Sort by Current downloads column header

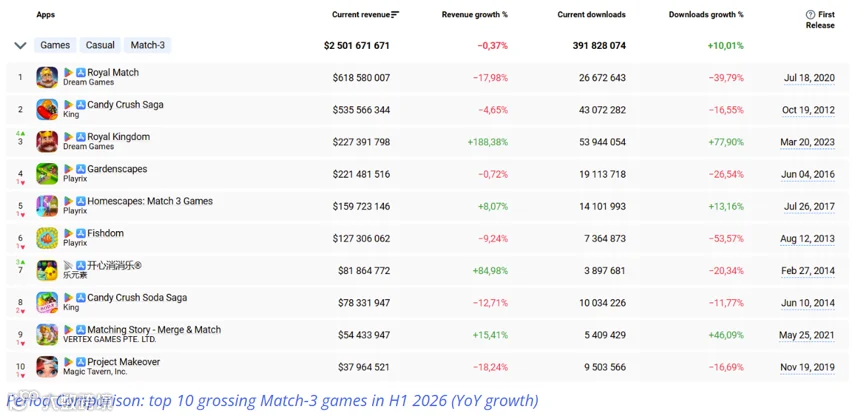591,15
